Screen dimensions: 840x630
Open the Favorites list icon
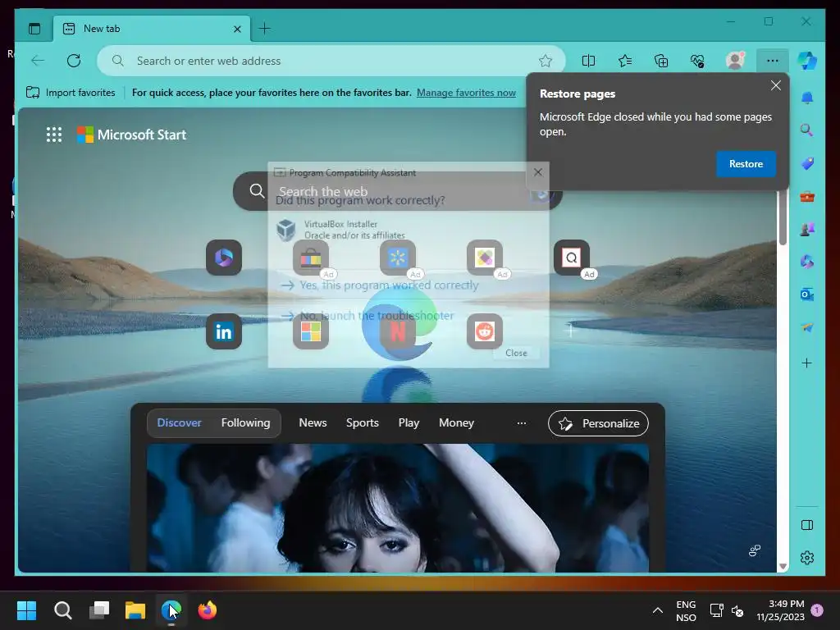pos(624,61)
